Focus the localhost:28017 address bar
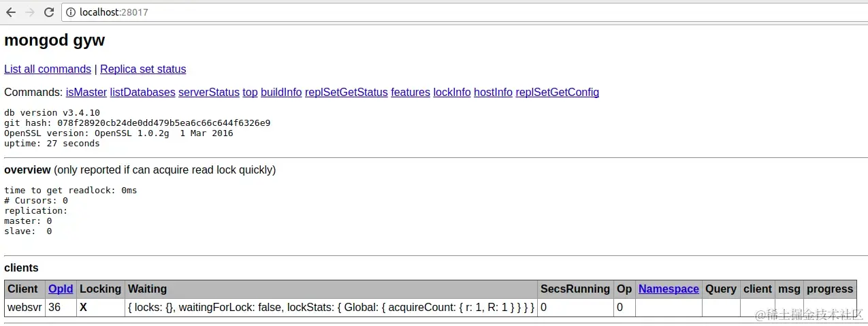This screenshot has height=326, width=868. 465,12
